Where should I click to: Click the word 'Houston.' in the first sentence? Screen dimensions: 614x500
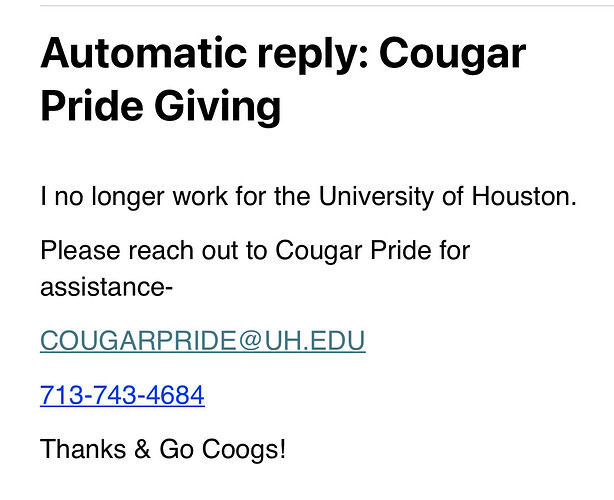click(524, 196)
